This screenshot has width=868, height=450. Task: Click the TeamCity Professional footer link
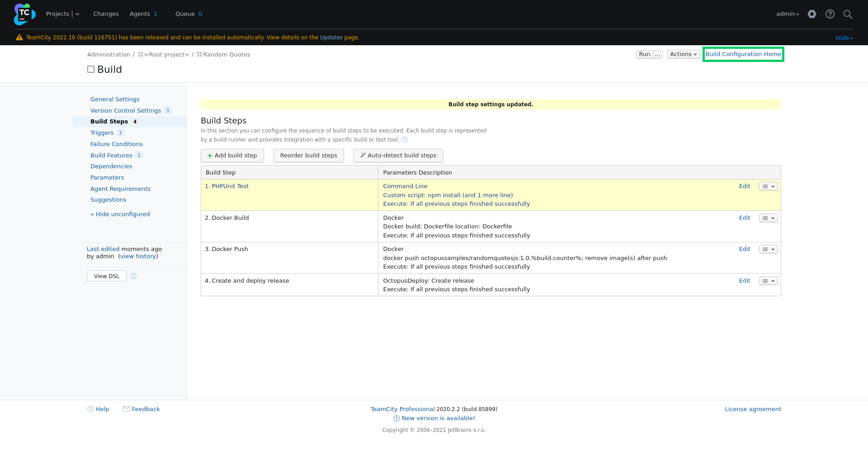coord(402,409)
